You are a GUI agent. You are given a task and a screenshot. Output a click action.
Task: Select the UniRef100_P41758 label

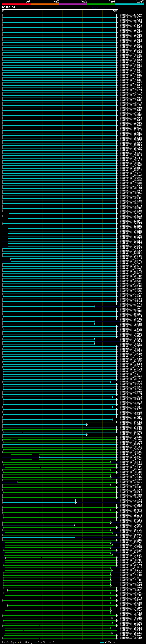coord(131,361)
